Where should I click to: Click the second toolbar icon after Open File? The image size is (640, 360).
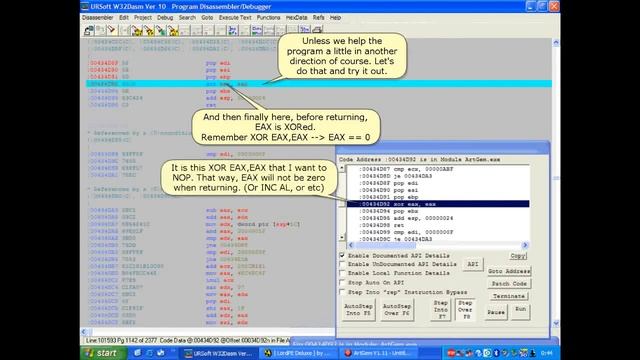point(100,30)
